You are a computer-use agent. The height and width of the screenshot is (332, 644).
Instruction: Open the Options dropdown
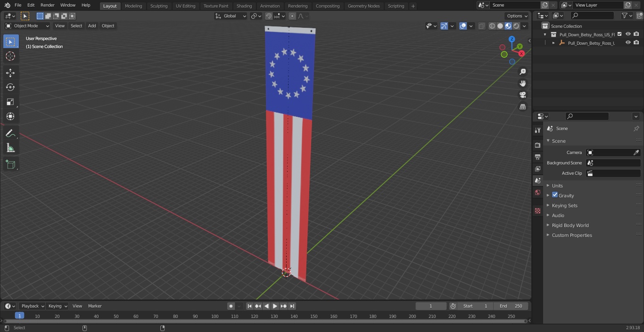(517, 16)
